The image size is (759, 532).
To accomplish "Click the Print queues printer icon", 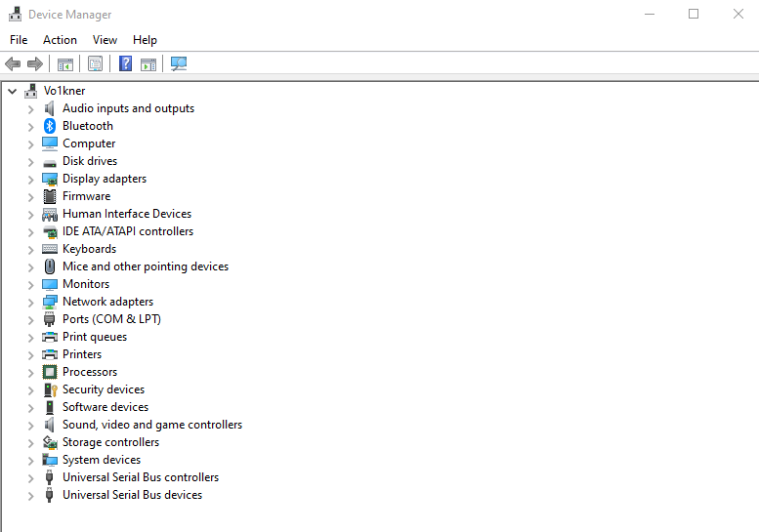I will click(50, 337).
